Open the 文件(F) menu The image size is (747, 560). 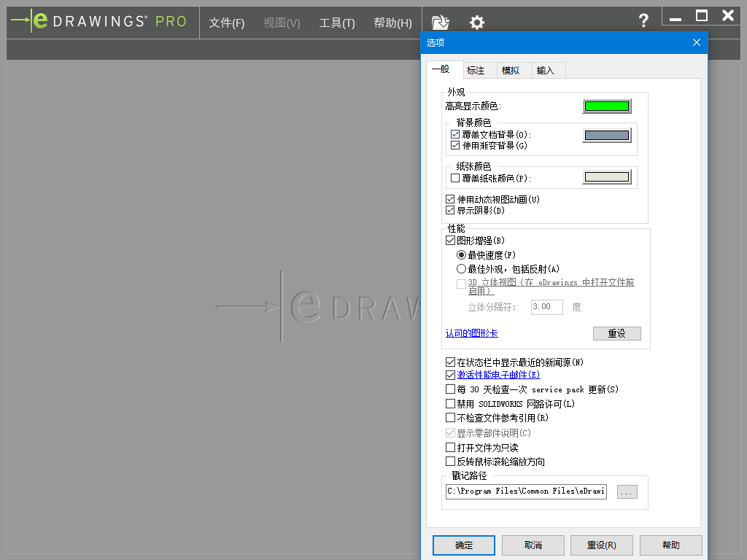click(226, 23)
